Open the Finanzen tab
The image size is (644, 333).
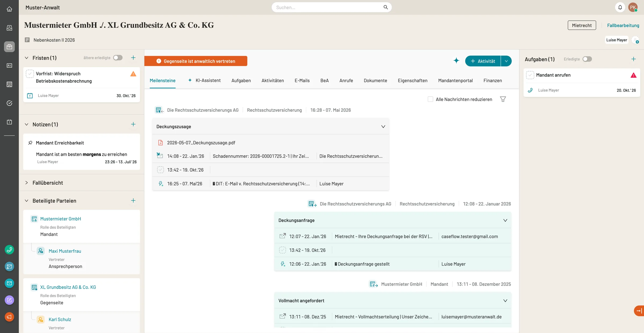pyautogui.click(x=493, y=81)
